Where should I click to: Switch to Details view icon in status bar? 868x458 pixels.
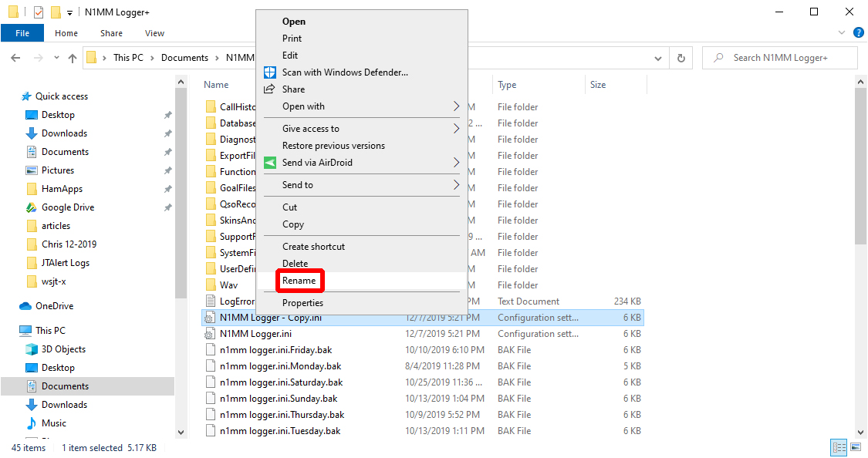pos(839,447)
